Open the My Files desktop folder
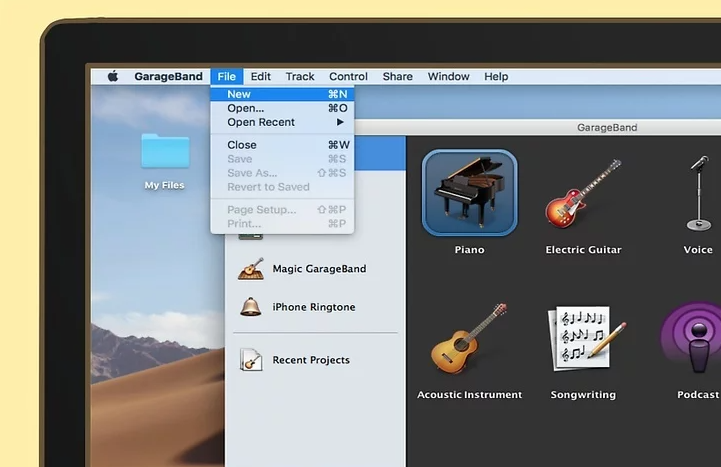Image resolution: width=721 pixels, height=467 pixels. (x=165, y=151)
